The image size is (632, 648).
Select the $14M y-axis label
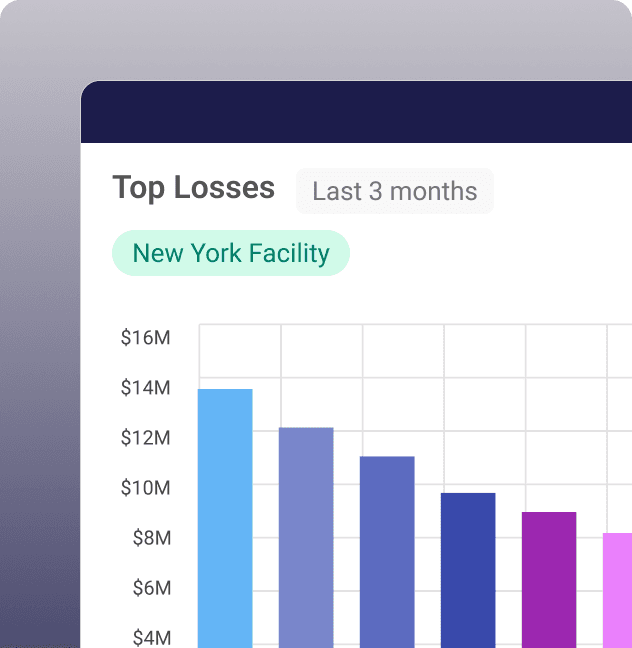click(145, 388)
